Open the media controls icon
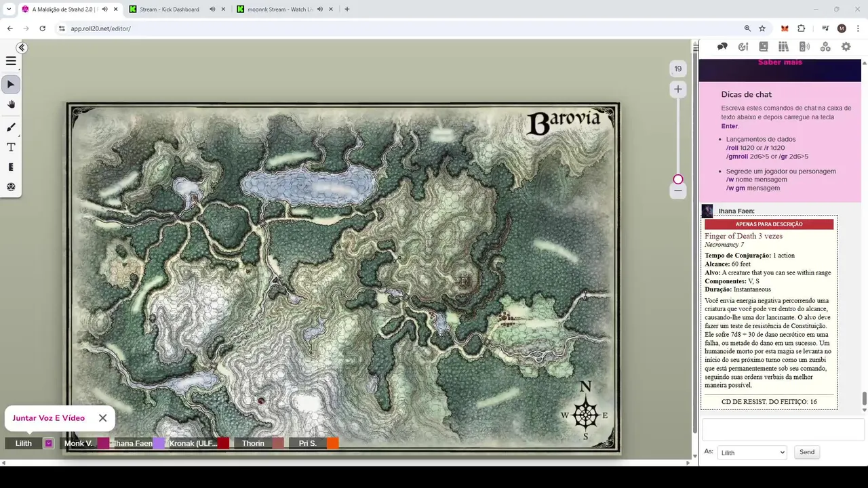 825,28
